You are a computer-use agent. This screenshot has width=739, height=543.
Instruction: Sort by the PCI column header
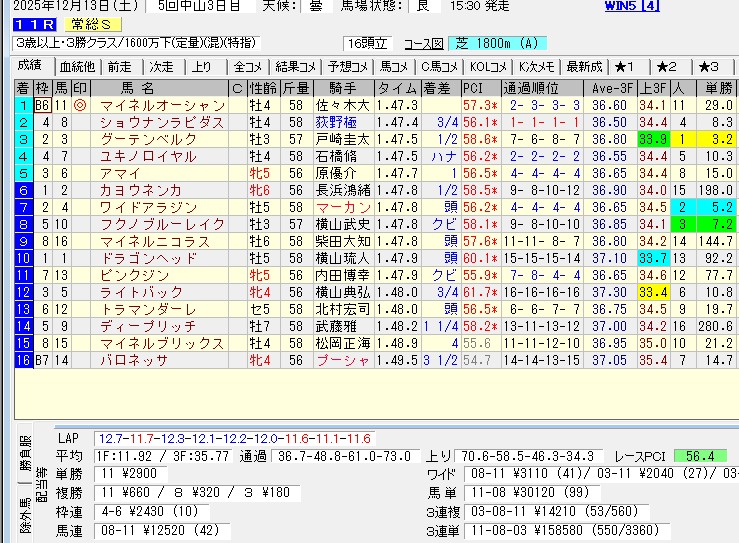473,88
